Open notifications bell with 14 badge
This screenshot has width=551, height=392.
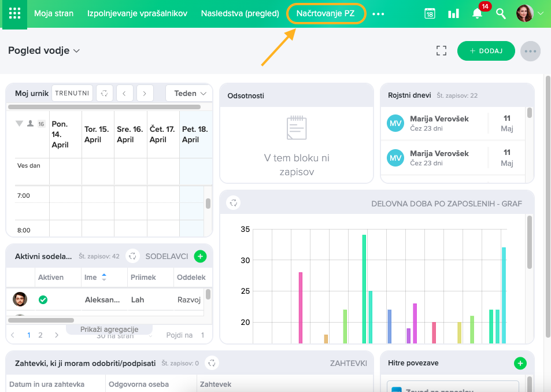pyautogui.click(x=478, y=13)
